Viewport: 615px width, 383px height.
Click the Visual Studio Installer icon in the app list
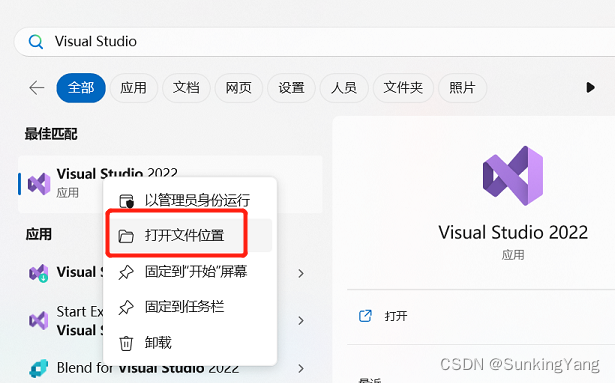38,273
